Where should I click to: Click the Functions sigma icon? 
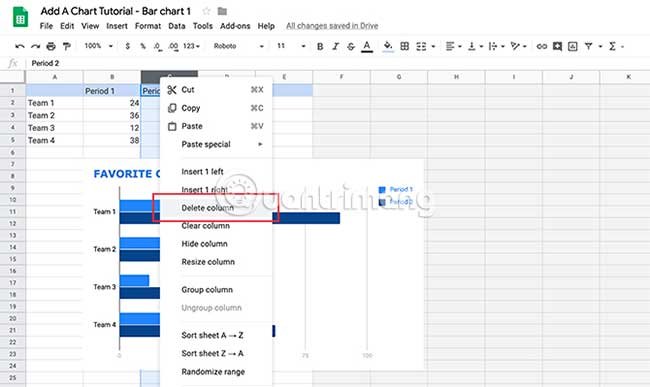click(x=612, y=46)
